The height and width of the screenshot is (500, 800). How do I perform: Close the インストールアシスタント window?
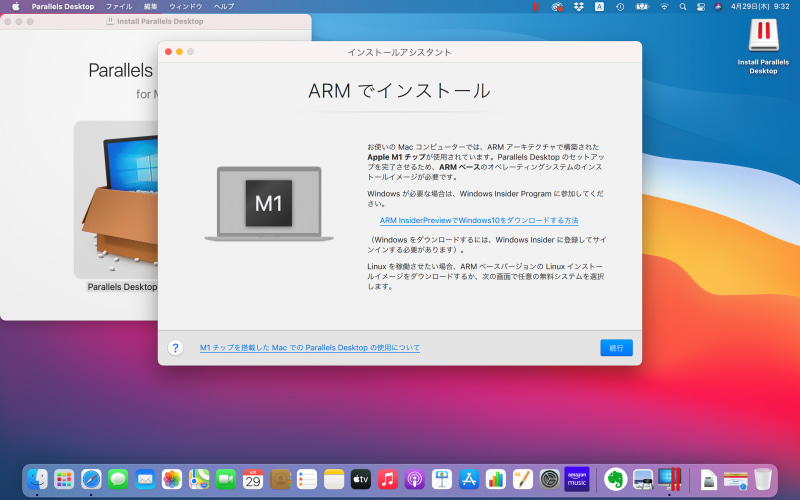point(168,52)
